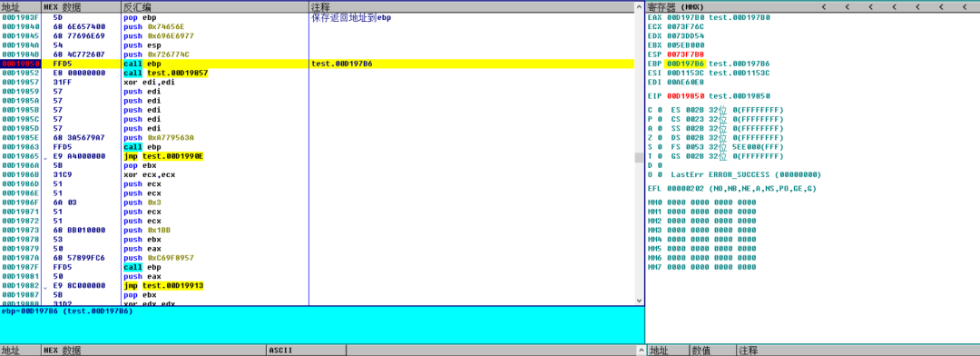Viewport: 980px width, 356px height.
Task: Select the ESI register value 00D1153C
Action: [686, 73]
